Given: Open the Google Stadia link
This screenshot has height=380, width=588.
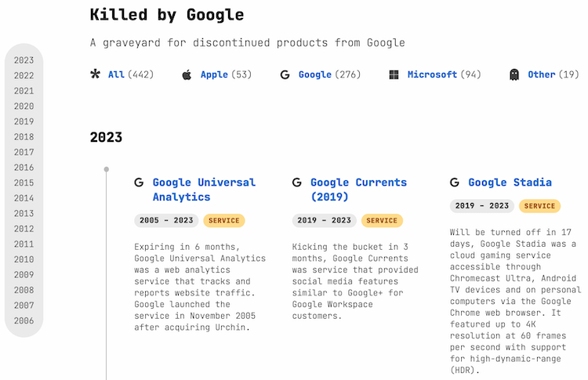Looking at the screenshot, I should point(510,183).
